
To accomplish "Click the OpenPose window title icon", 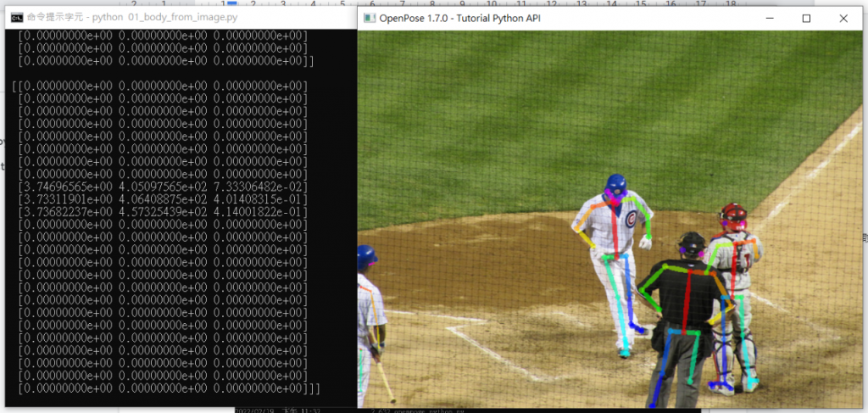I will coord(369,19).
